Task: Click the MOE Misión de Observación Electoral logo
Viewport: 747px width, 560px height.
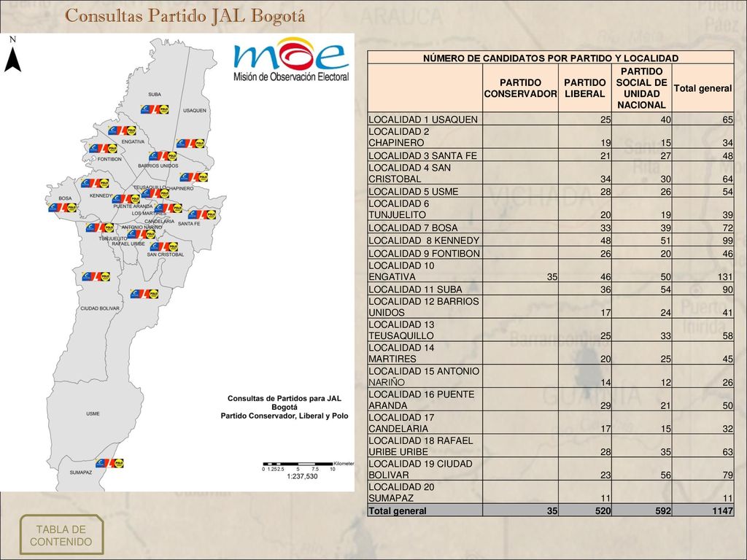Action: point(291,60)
